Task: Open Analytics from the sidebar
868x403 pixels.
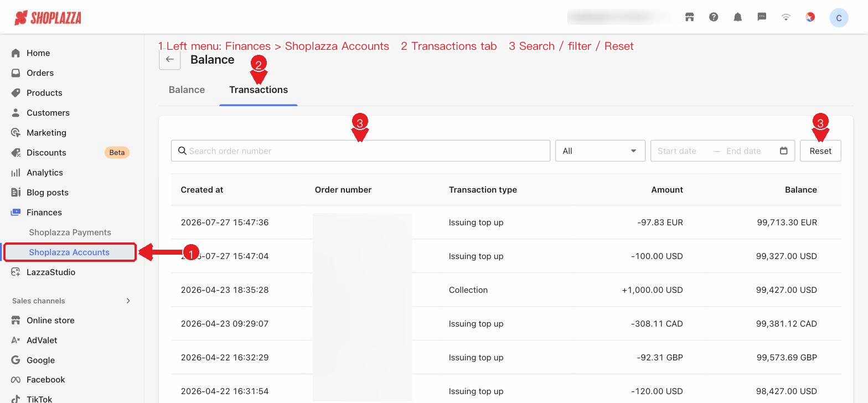Action: pos(45,173)
